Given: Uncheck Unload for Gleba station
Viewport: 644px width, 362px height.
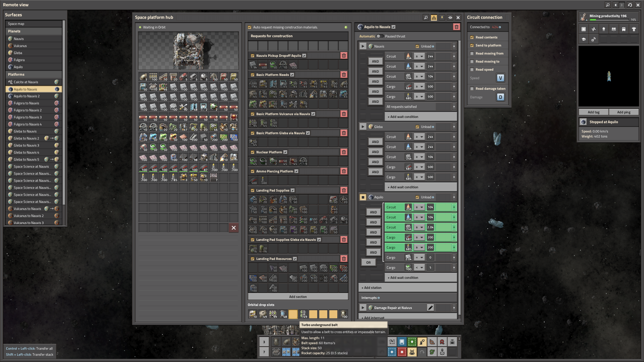Looking at the screenshot, I should 417,127.
